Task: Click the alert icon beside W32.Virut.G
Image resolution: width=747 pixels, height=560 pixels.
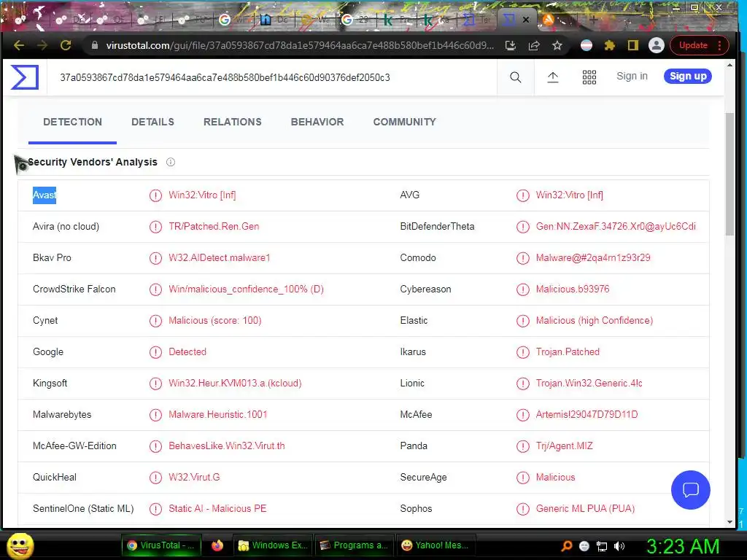Action: point(155,478)
